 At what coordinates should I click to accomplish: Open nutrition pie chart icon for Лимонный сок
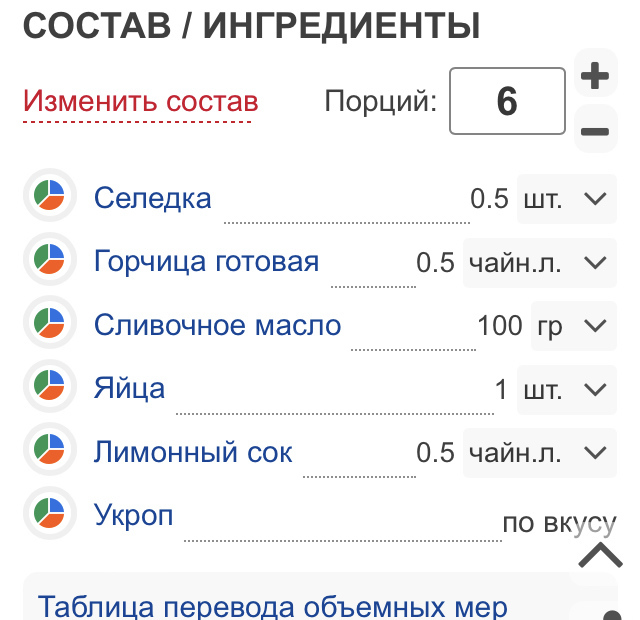point(50,449)
